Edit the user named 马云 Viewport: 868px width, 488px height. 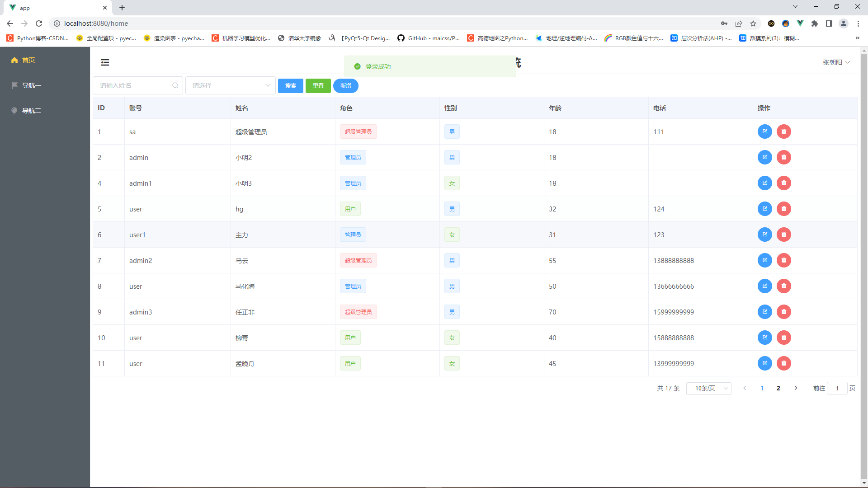coord(764,260)
